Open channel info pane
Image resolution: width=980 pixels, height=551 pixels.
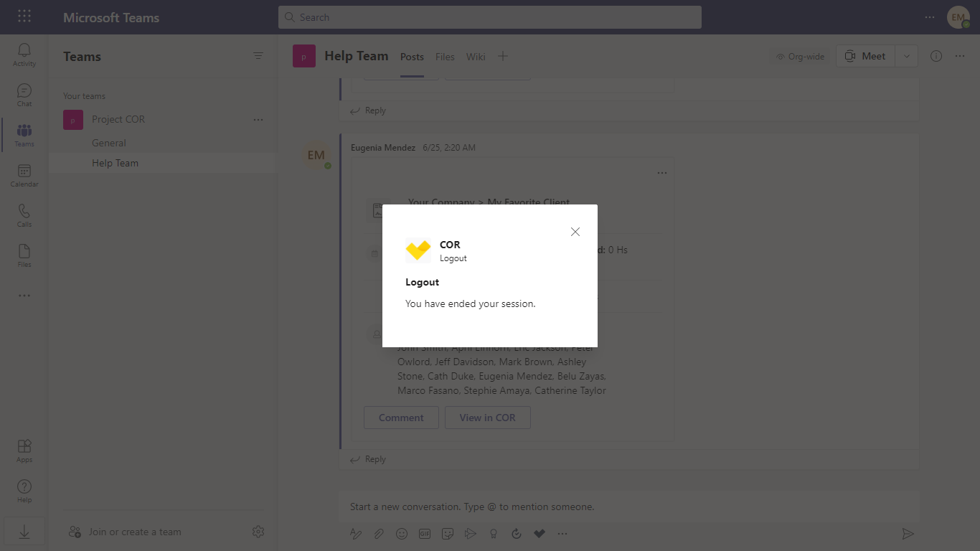(x=936, y=56)
